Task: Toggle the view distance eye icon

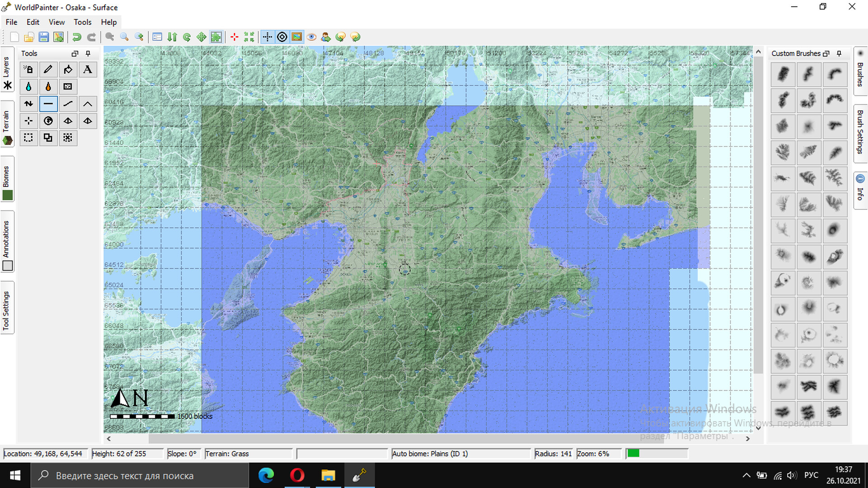Action: tap(311, 37)
